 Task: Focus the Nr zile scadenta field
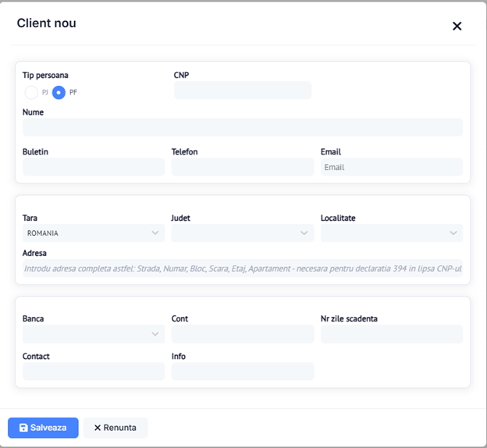(391, 334)
